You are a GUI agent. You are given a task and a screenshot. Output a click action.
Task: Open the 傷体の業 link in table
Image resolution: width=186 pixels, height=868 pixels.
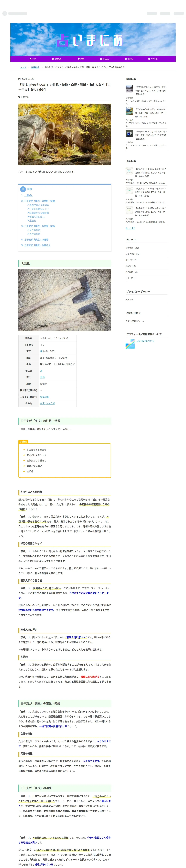(45, 397)
